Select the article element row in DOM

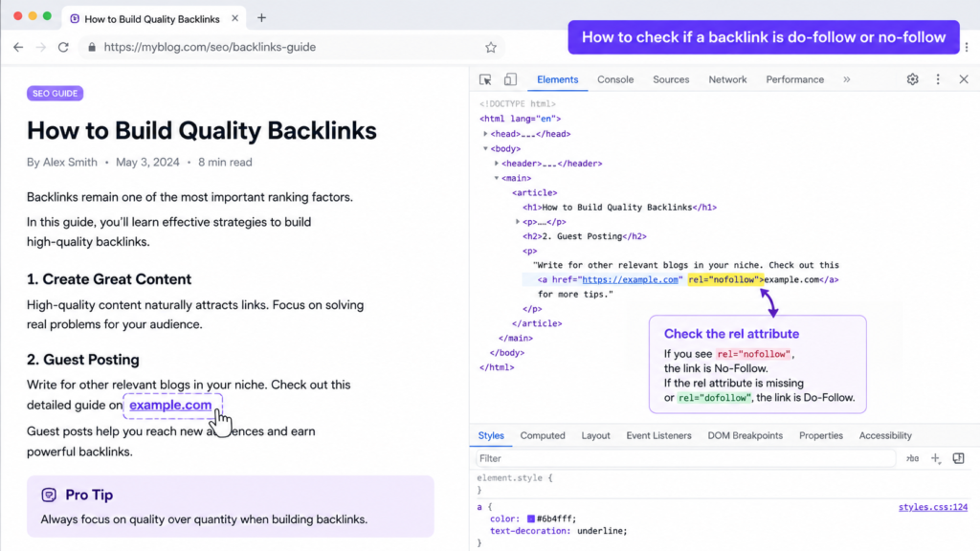(x=534, y=192)
